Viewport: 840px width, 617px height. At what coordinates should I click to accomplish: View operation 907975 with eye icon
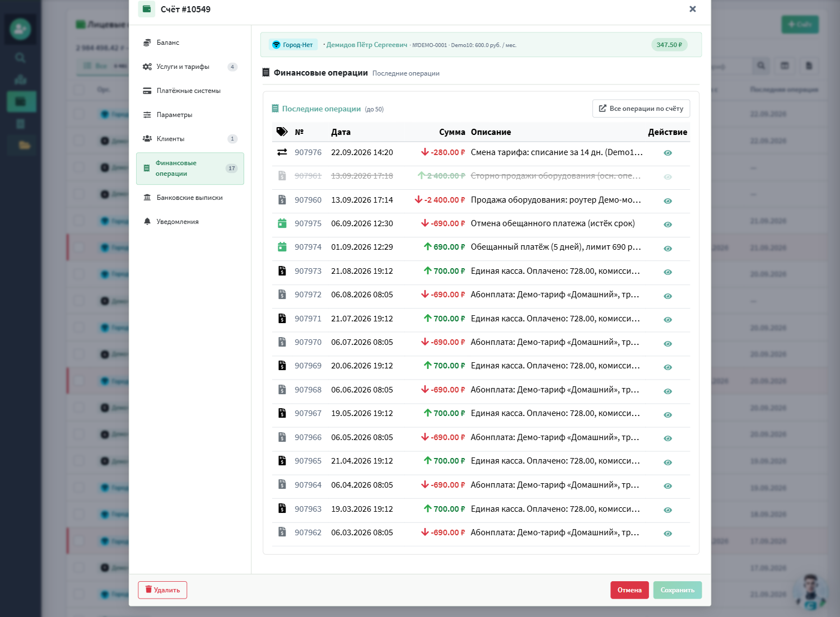point(668,225)
